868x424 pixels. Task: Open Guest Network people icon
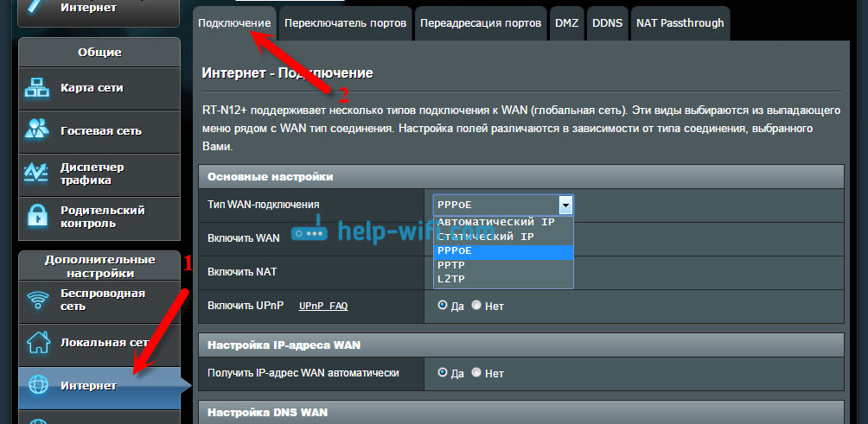[37, 131]
